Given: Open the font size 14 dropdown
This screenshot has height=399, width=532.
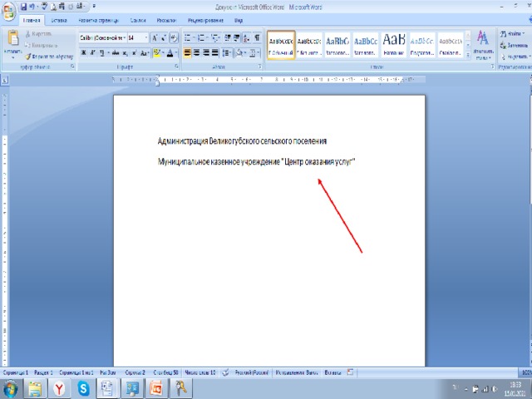Looking at the screenshot, I should pos(146,38).
